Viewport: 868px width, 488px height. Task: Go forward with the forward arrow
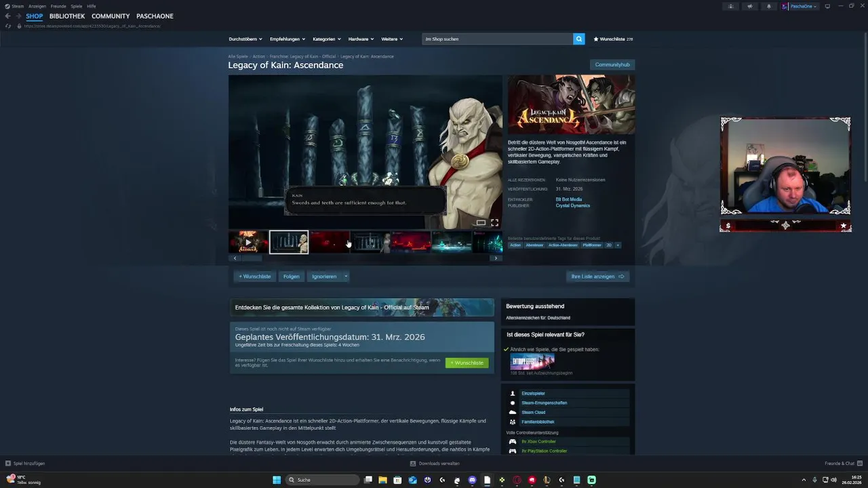[18, 16]
